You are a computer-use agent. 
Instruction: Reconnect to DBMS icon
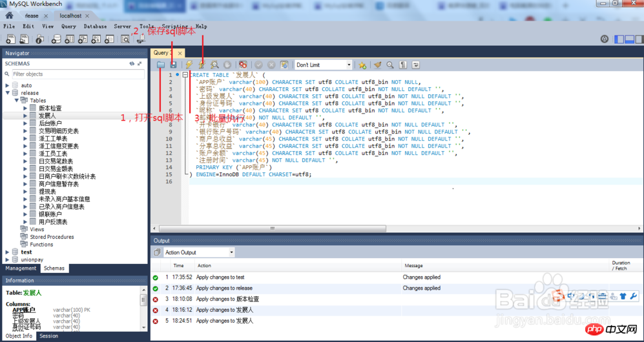pos(141,39)
